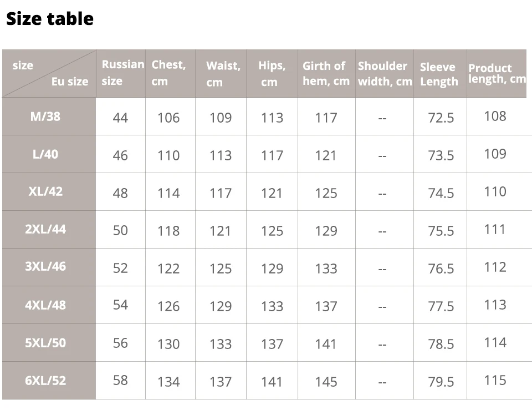Click the Product length column header

click(x=497, y=73)
